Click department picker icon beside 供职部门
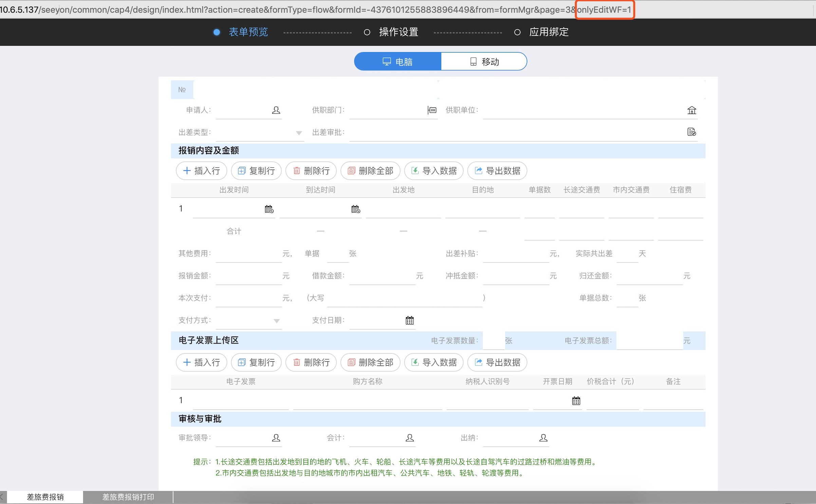The width and height of the screenshot is (816, 504). pos(432,110)
